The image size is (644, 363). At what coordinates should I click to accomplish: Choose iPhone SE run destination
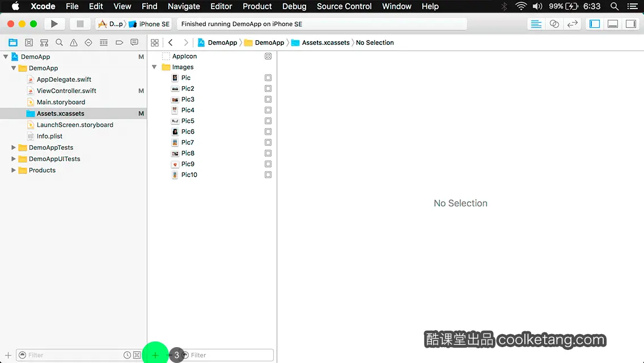149,24
